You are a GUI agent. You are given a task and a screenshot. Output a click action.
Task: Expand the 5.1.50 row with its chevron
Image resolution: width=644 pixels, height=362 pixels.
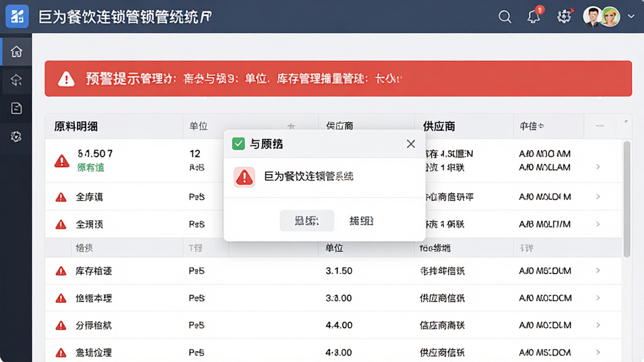(598, 167)
